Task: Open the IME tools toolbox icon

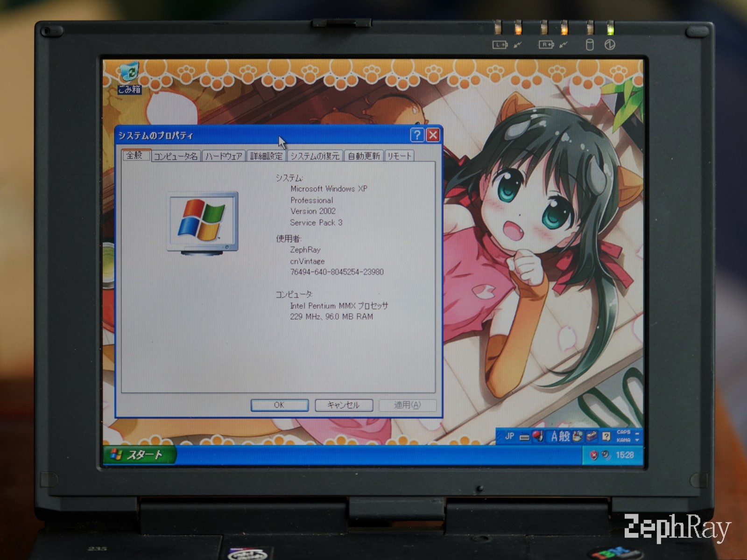Action: point(592,436)
